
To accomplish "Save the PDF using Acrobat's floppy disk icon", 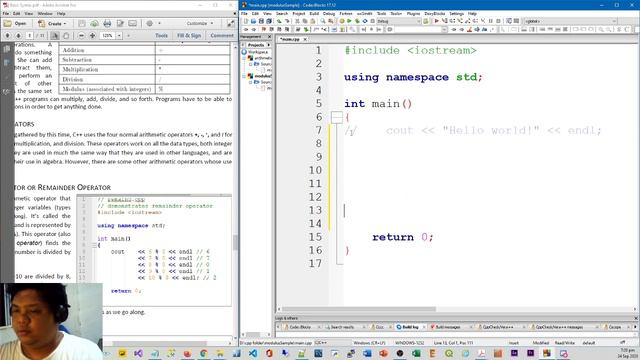I will pos(82,24).
